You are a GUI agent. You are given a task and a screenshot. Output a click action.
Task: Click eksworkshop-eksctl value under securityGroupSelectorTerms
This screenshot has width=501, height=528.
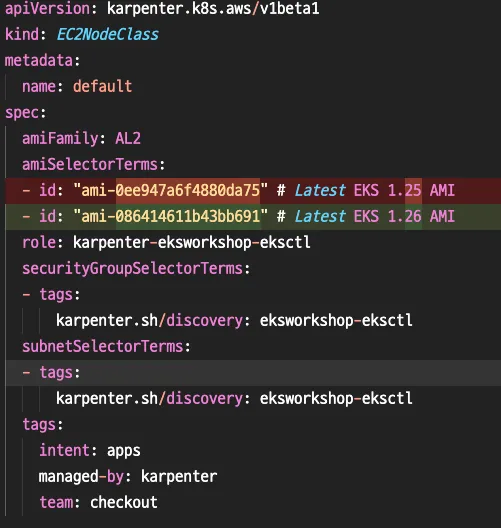coord(336,320)
